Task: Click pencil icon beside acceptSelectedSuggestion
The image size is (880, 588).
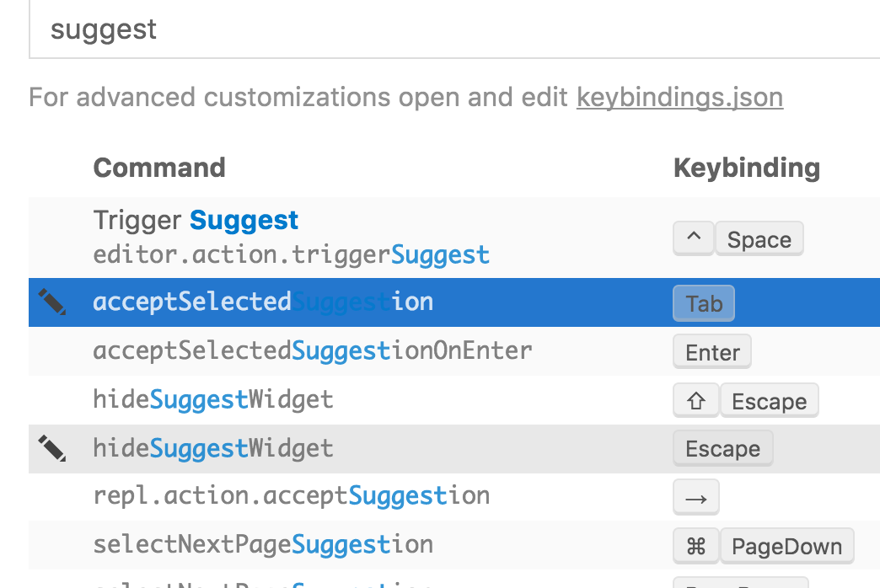Action: pyautogui.click(x=52, y=302)
